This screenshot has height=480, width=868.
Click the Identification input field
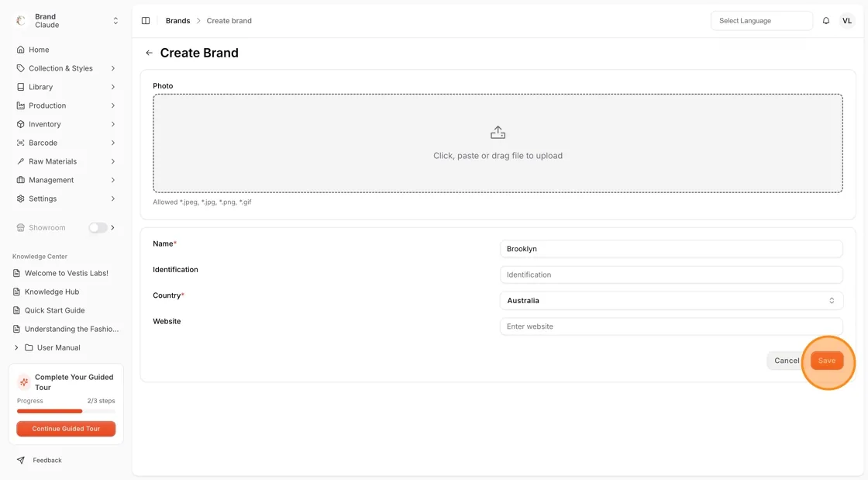tap(671, 275)
